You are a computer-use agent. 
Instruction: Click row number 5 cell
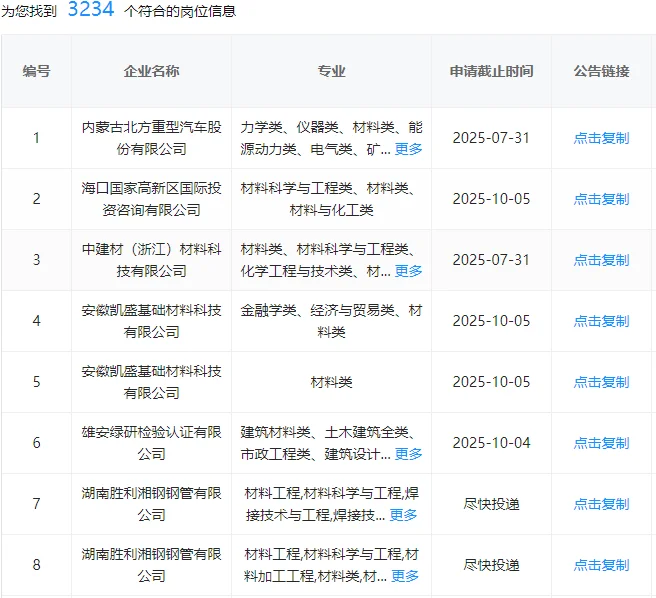coord(36,382)
